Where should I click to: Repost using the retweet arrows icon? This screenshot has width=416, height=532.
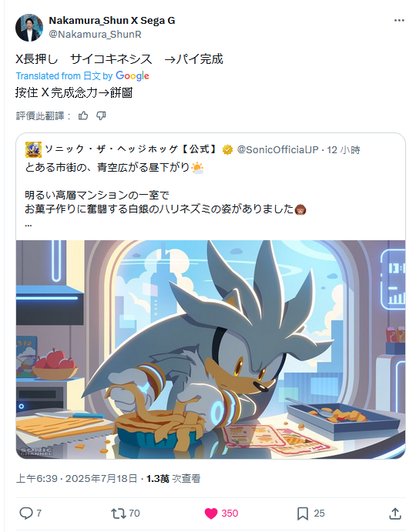click(x=119, y=514)
